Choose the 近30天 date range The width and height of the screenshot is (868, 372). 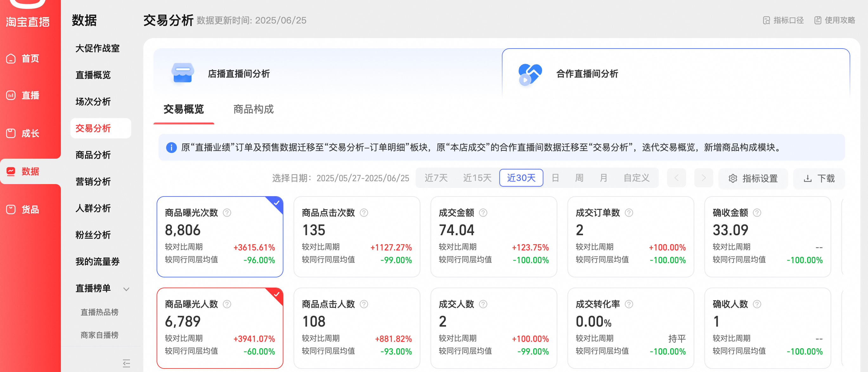coord(521,178)
